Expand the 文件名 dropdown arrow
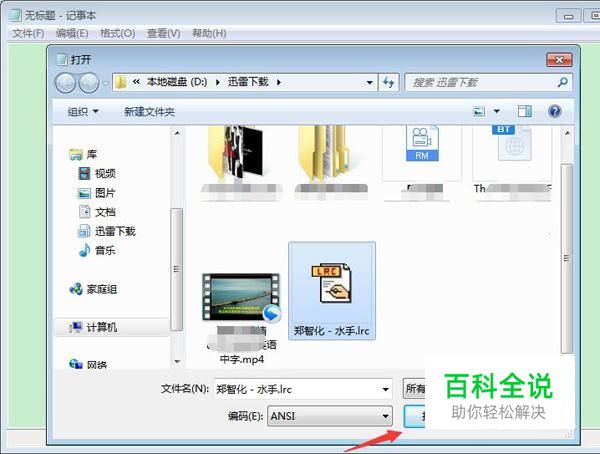The image size is (600, 454). [385, 389]
